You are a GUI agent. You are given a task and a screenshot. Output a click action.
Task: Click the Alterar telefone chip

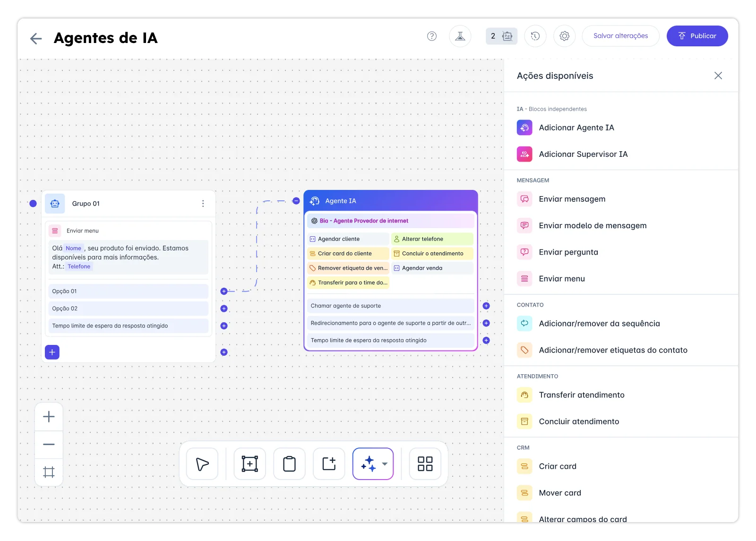point(432,239)
